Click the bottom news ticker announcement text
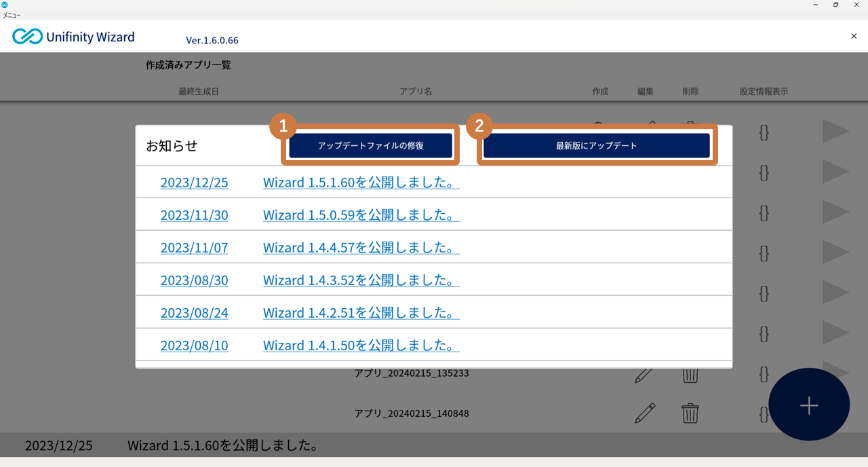 [x=223, y=446]
